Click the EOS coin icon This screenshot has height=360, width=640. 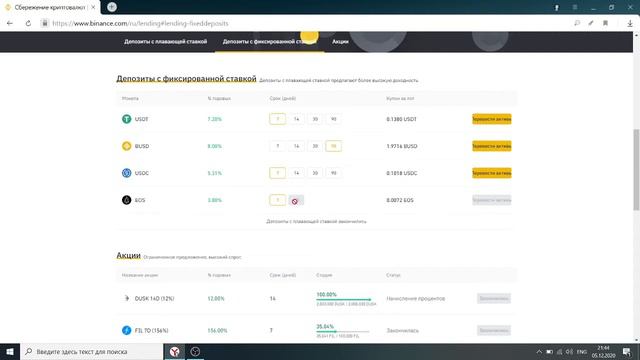pyautogui.click(x=127, y=200)
